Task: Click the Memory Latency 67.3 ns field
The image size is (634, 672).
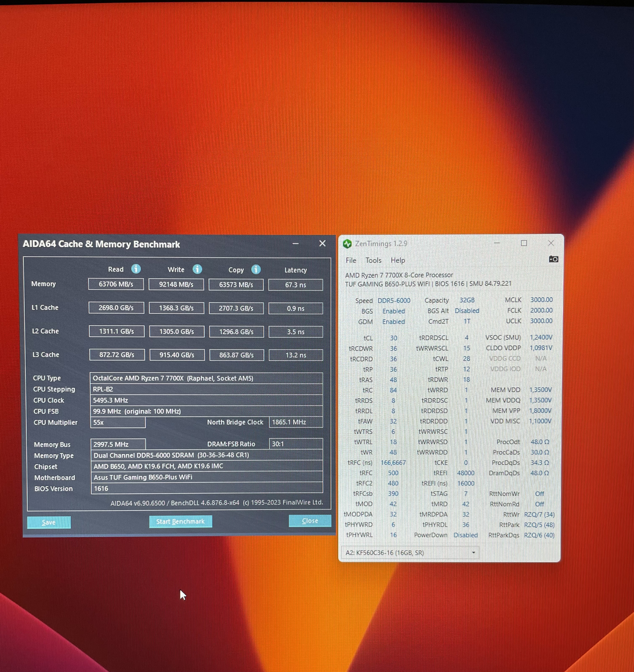Action: coord(296,285)
